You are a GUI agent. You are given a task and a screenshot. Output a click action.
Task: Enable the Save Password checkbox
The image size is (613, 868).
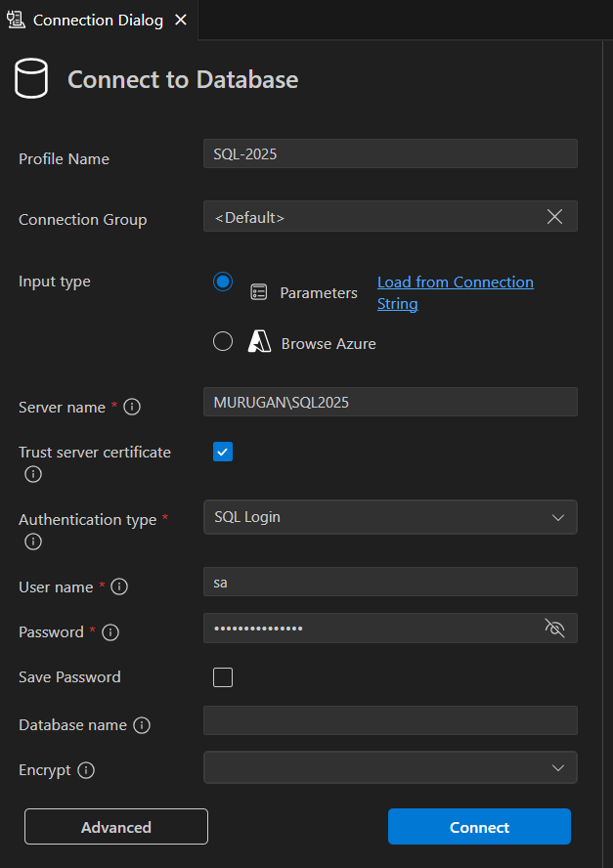[x=222, y=676]
